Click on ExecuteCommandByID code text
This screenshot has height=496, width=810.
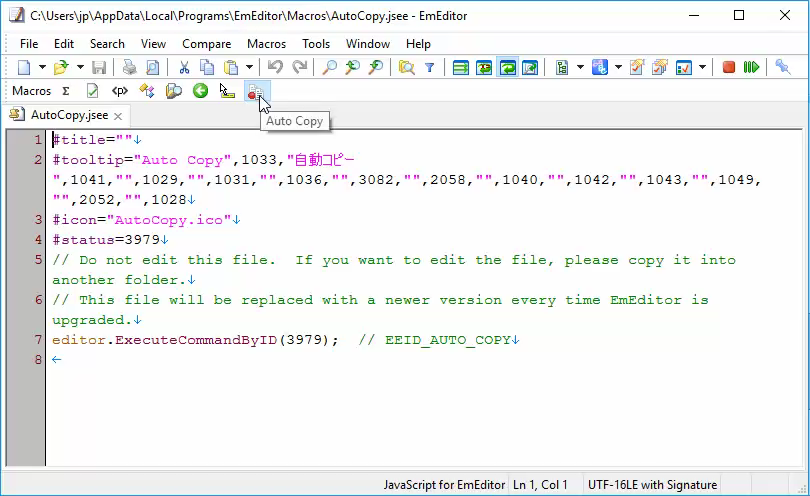click(x=196, y=340)
